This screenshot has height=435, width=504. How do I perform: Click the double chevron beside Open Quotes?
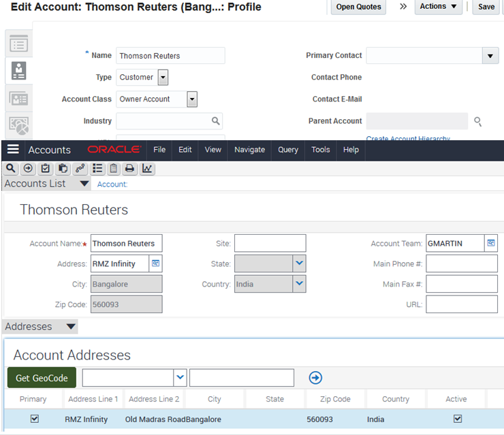click(x=403, y=6)
